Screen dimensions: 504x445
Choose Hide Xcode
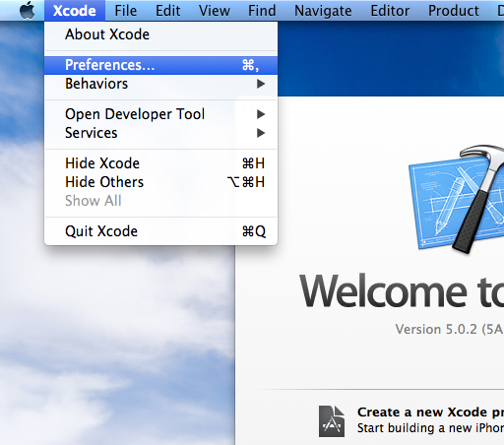[160, 163]
